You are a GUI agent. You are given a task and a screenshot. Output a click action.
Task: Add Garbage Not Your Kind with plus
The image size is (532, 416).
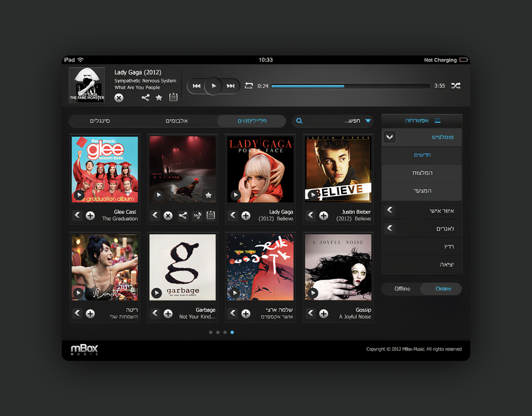point(168,314)
